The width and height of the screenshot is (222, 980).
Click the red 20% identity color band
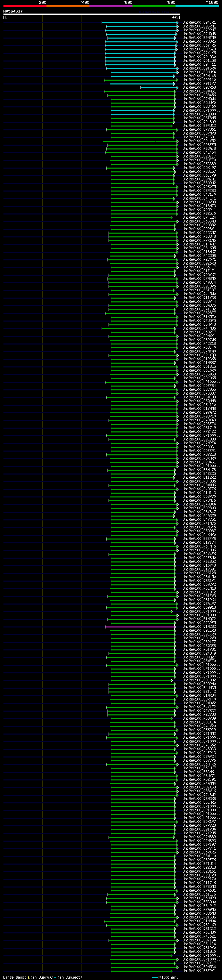pyautogui.click(x=25, y=6)
